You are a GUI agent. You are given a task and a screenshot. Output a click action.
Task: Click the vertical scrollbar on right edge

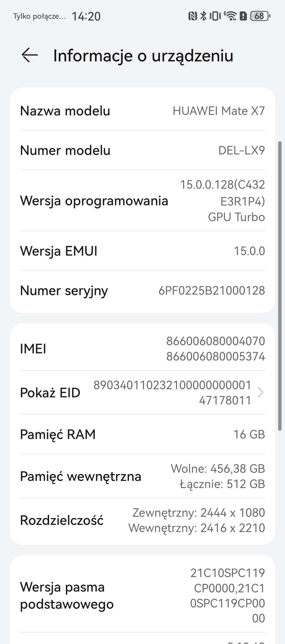[280, 285]
